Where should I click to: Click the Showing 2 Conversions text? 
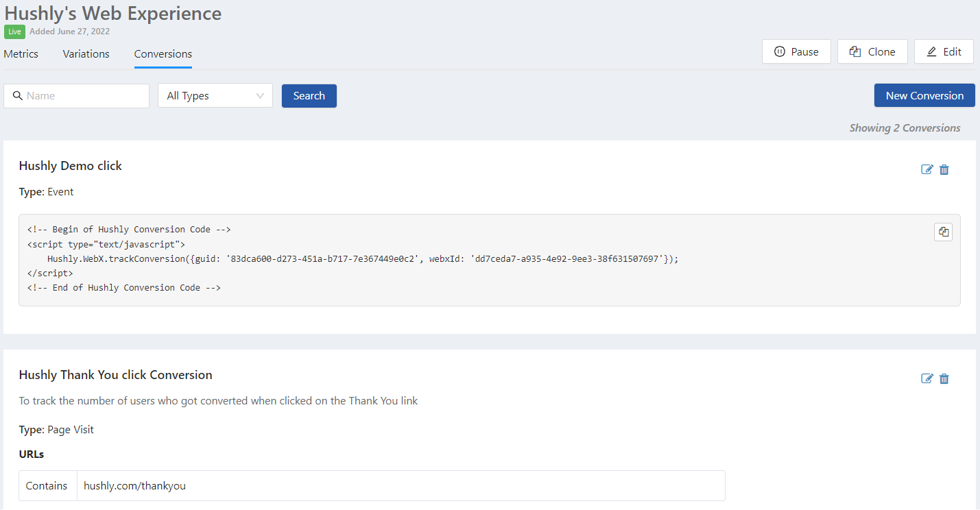905,128
